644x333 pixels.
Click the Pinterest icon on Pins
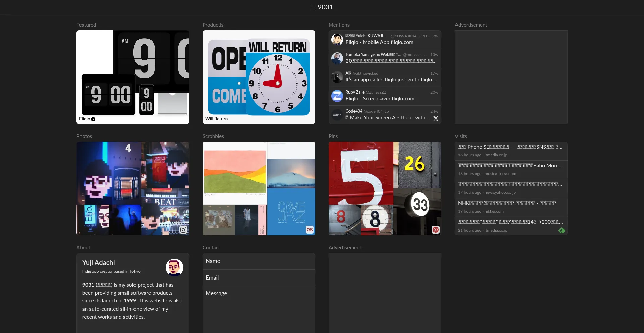[x=435, y=230]
